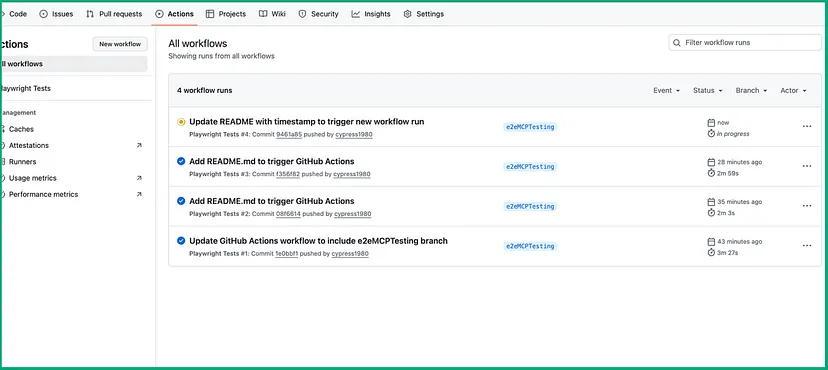The width and height of the screenshot is (828, 370).
Task: Click e2eMCPTesting branch label on run #4
Action: 530,127
